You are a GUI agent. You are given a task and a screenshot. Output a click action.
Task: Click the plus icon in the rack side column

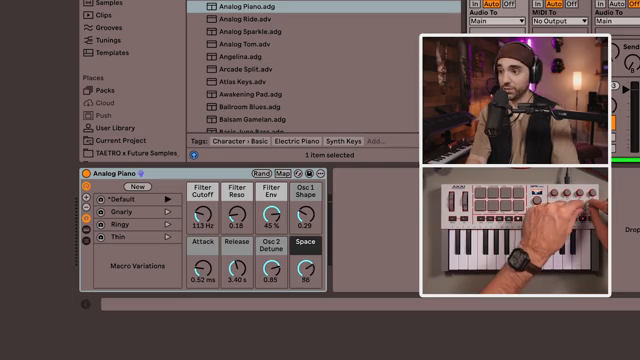click(x=86, y=197)
